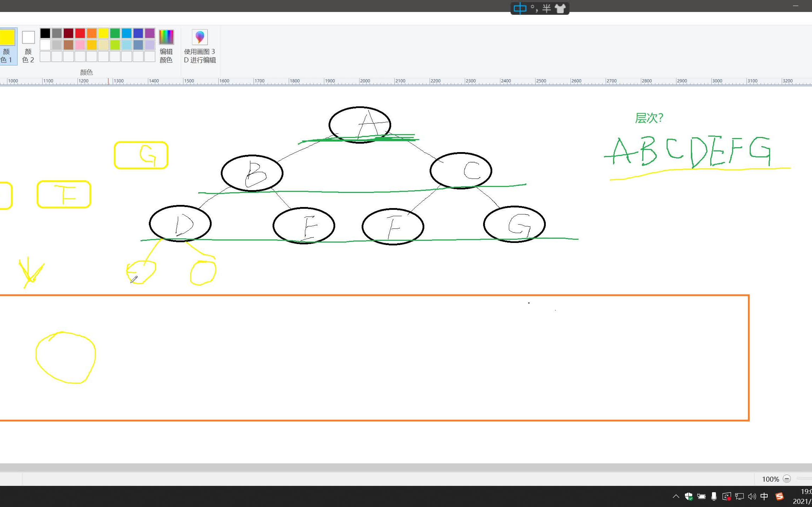Click the volume speaker tray icon
The image size is (812, 507).
coord(752,496)
